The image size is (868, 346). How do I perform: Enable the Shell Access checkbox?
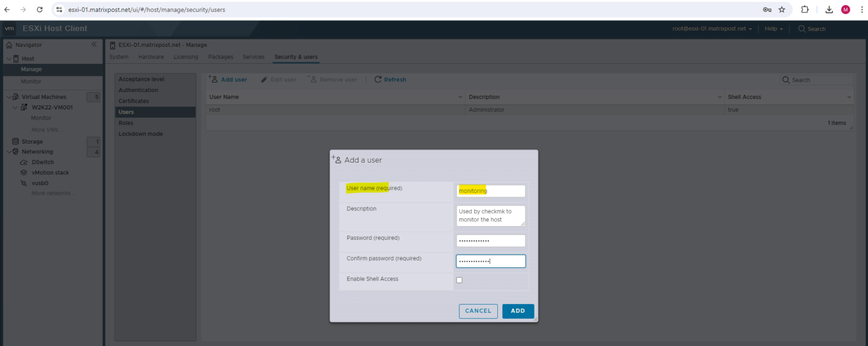point(459,280)
